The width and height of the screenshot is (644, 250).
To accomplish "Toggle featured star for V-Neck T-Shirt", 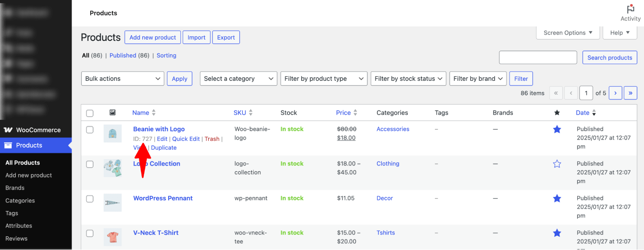I will (x=557, y=233).
